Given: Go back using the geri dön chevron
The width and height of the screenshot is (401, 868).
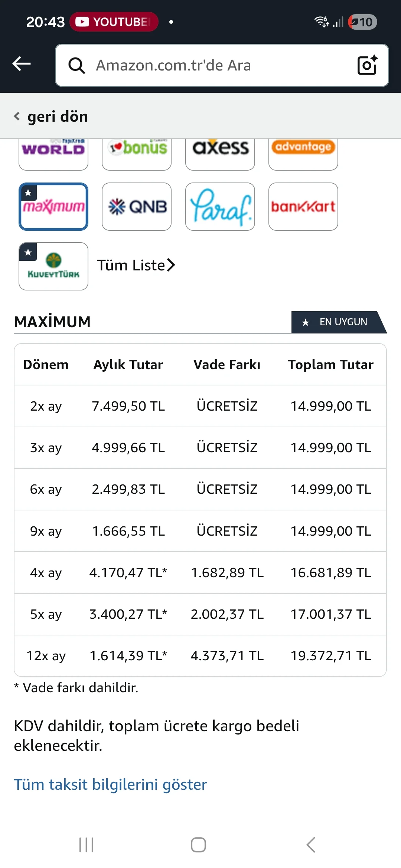Looking at the screenshot, I should click(17, 116).
